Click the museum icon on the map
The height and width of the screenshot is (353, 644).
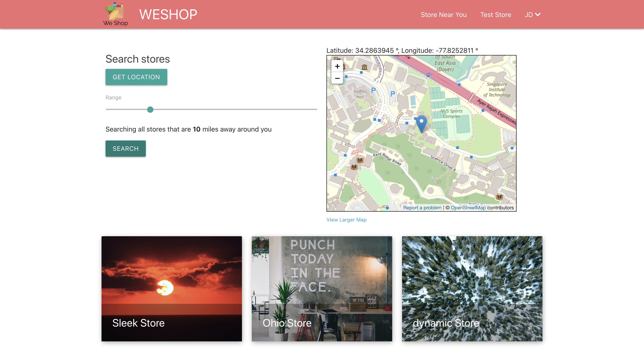364,67
